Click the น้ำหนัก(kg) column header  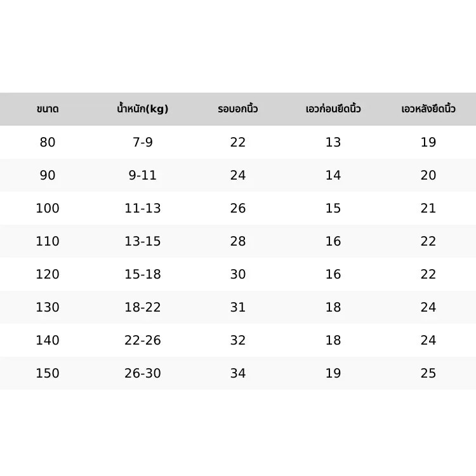[x=143, y=109]
